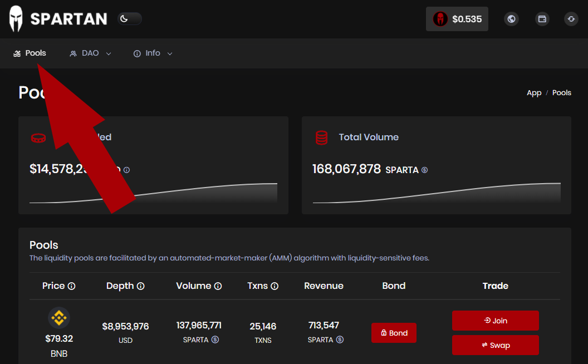
Task: Click the Swap button for BNB pool
Action: 496,345
